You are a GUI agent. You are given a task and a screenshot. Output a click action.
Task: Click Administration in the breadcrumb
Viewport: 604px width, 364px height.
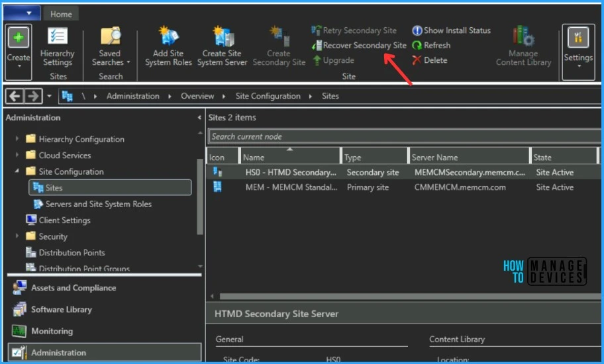[133, 96]
